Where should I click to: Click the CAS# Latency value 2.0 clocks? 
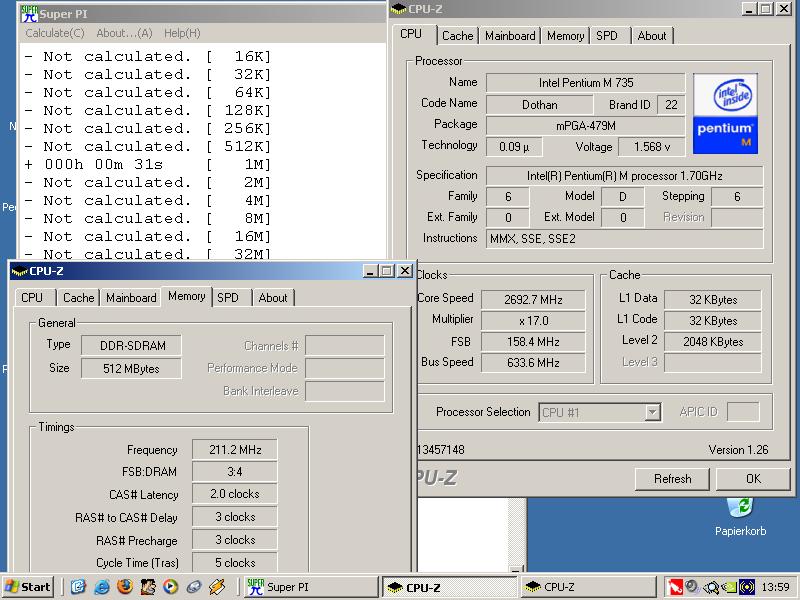click(235, 494)
